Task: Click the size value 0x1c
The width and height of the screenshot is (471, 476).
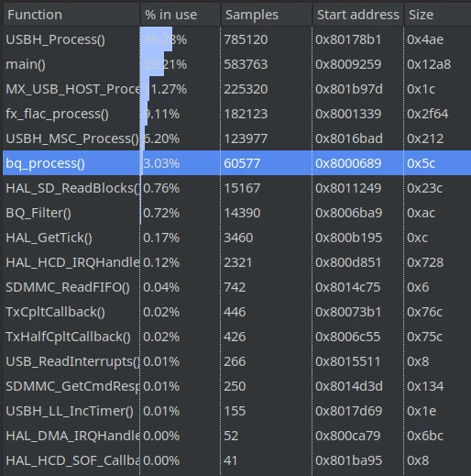Action: (422, 89)
